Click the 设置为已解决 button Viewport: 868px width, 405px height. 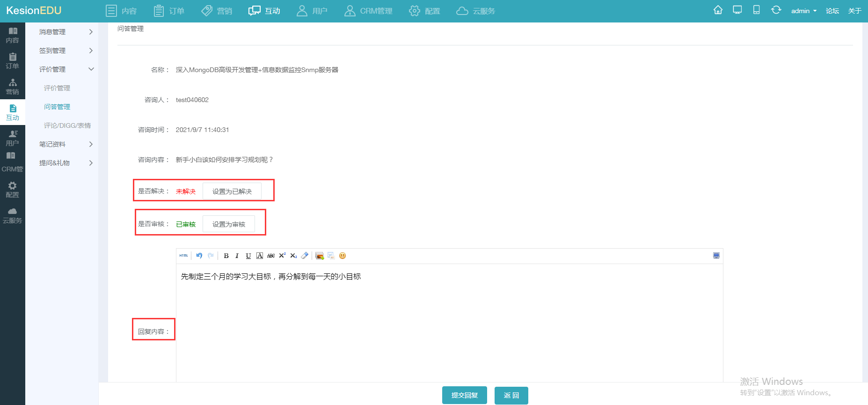click(x=232, y=191)
